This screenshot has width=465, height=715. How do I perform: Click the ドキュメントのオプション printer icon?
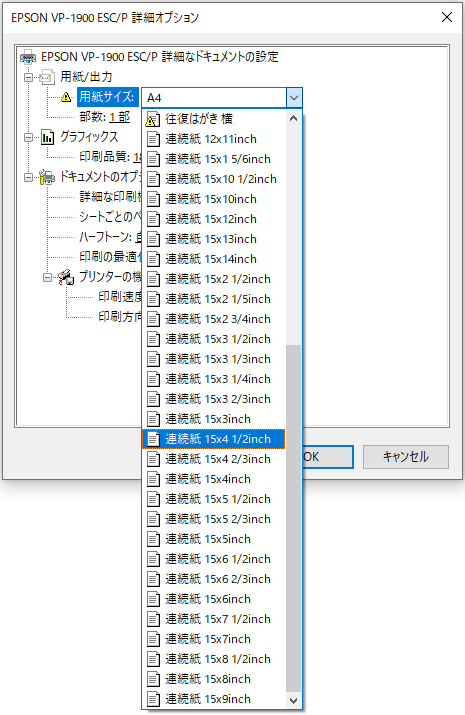tap(46, 177)
